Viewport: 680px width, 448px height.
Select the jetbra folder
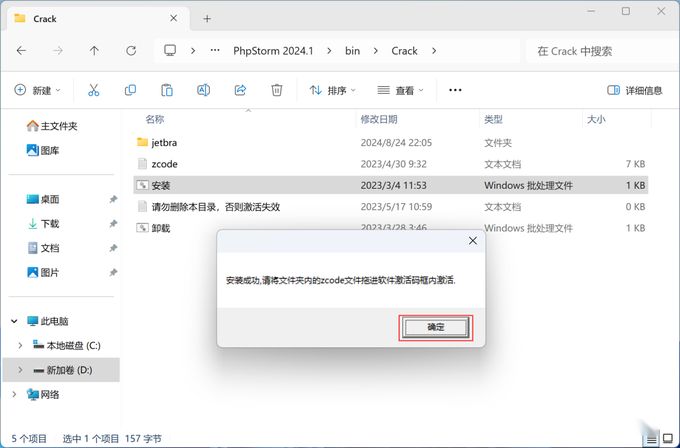click(x=391, y=143)
